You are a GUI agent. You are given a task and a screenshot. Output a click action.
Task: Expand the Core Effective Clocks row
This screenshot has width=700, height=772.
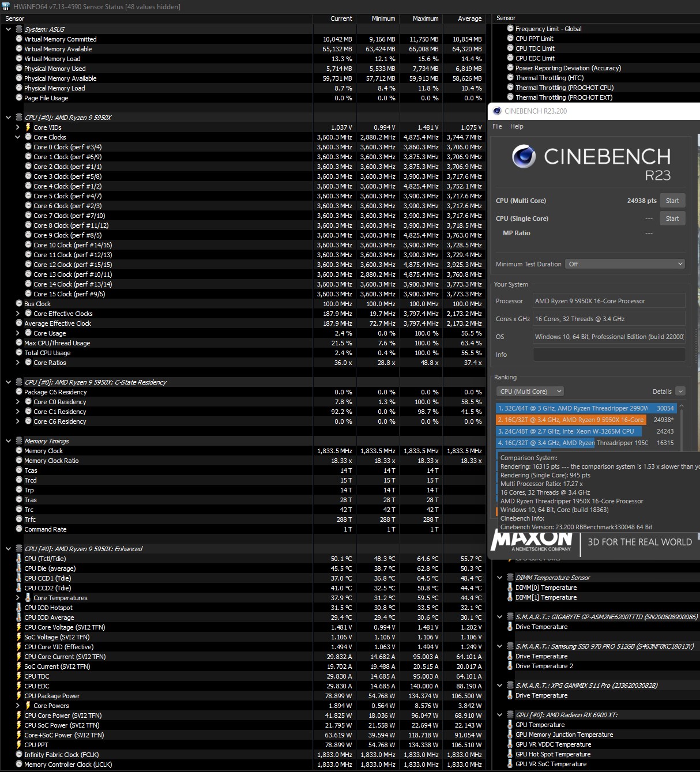click(17, 314)
